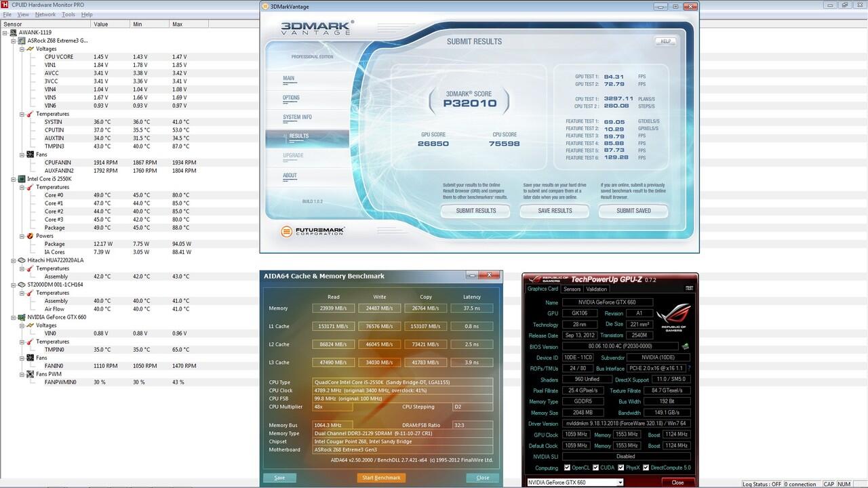
Task: Click the ASRock Voltages lightning icon
Action: (x=30, y=49)
